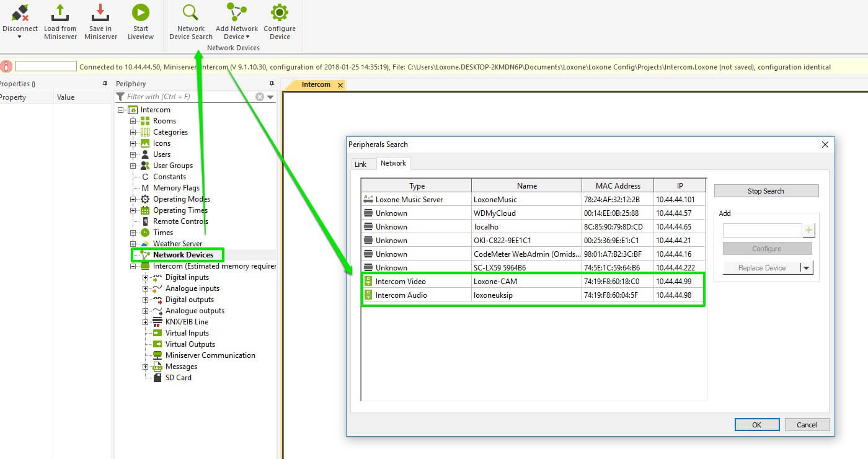Viewport: 868px width, 459px height.
Task: Select Network Devices in the tree
Action: coord(183,255)
